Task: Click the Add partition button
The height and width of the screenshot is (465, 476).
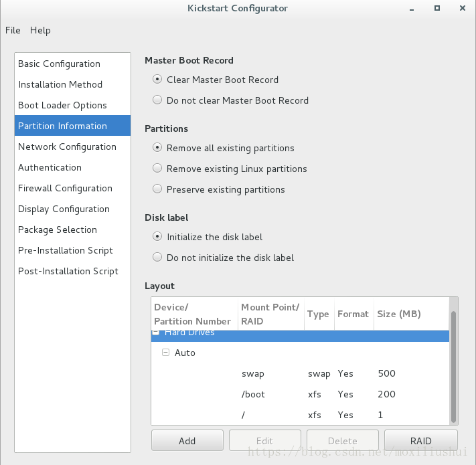Action: tap(187, 440)
